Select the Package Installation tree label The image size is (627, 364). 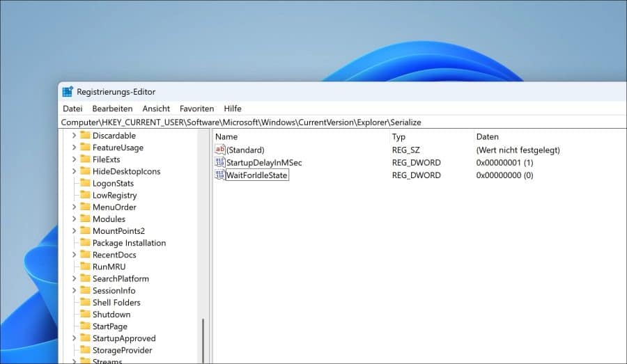(129, 243)
